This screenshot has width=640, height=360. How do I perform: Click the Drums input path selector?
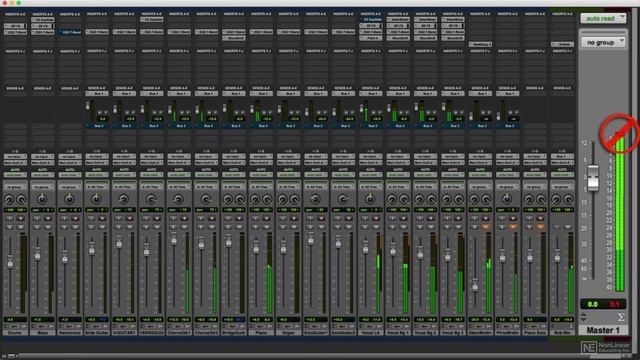15,157
